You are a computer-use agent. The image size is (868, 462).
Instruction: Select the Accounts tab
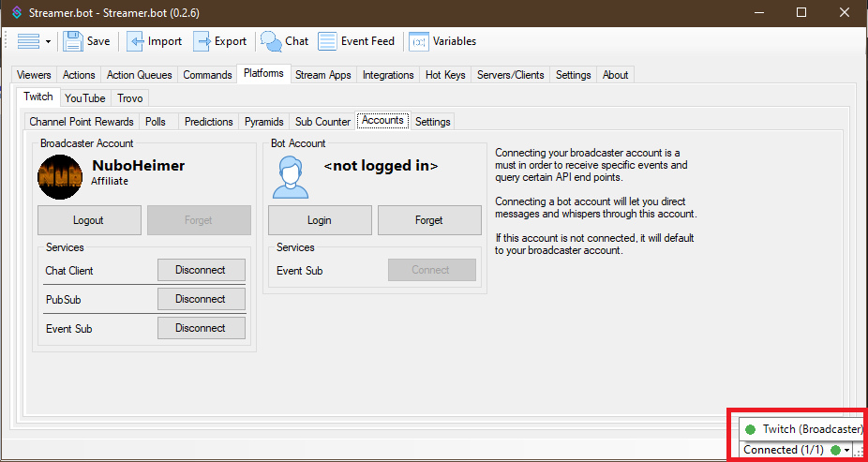coord(382,120)
